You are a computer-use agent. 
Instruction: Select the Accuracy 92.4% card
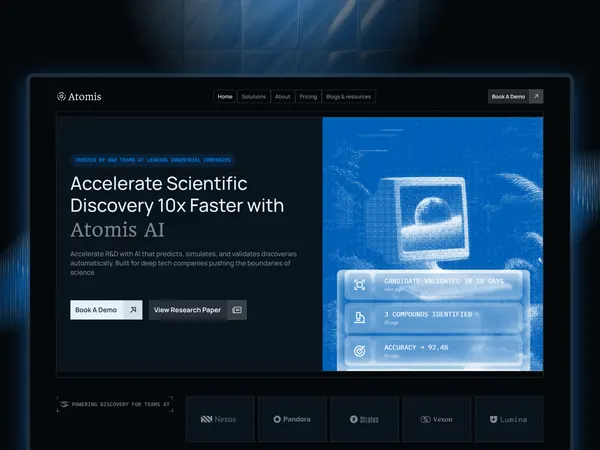point(433,351)
